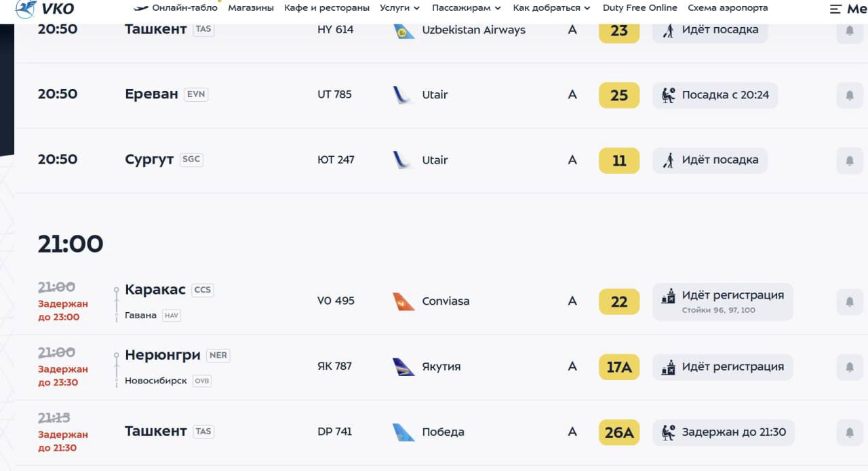
Task: Open the Как добраться dropdown
Action: point(551,8)
